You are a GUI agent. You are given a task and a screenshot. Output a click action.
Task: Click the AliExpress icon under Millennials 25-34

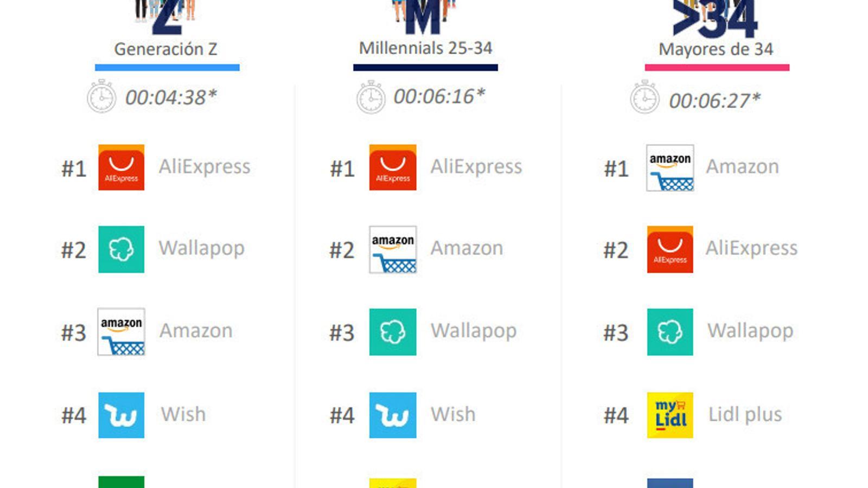point(393,168)
